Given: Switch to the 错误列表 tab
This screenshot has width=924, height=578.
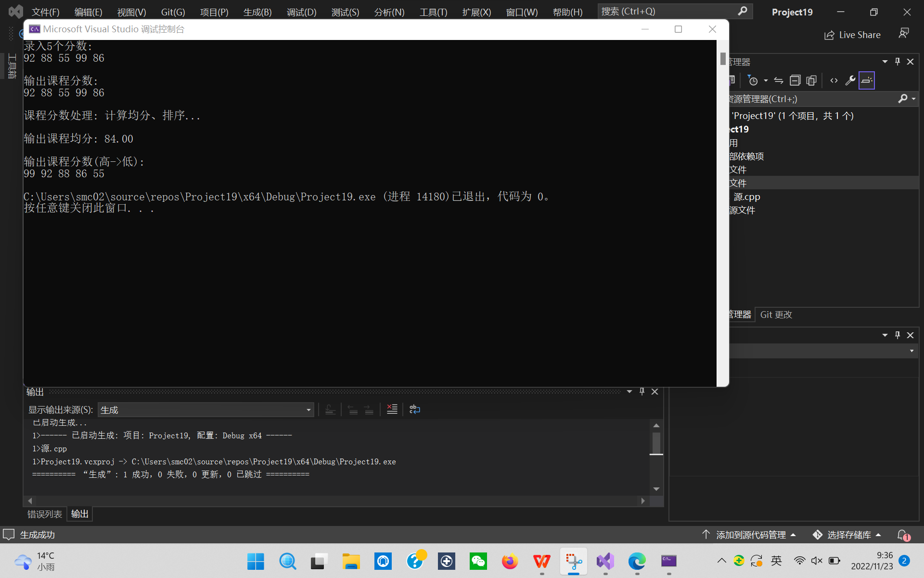Looking at the screenshot, I should [x=44, y=514].
